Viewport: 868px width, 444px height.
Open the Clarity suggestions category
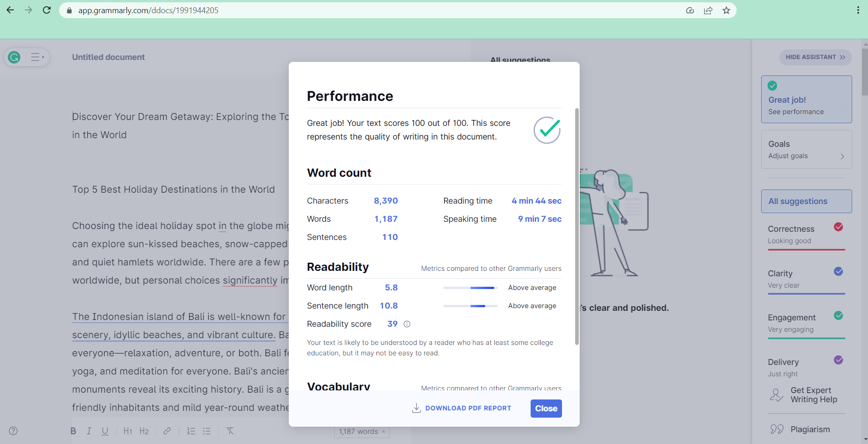[807, 279]
